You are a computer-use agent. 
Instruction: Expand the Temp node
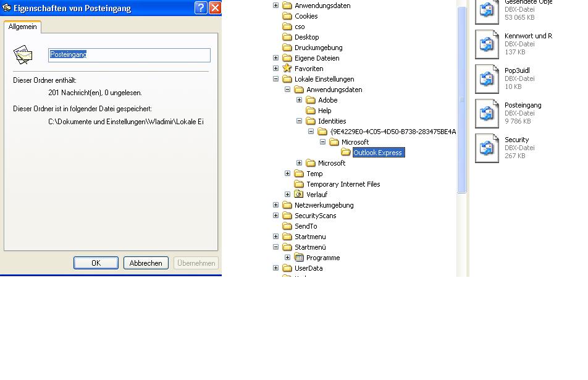point(287,173)
